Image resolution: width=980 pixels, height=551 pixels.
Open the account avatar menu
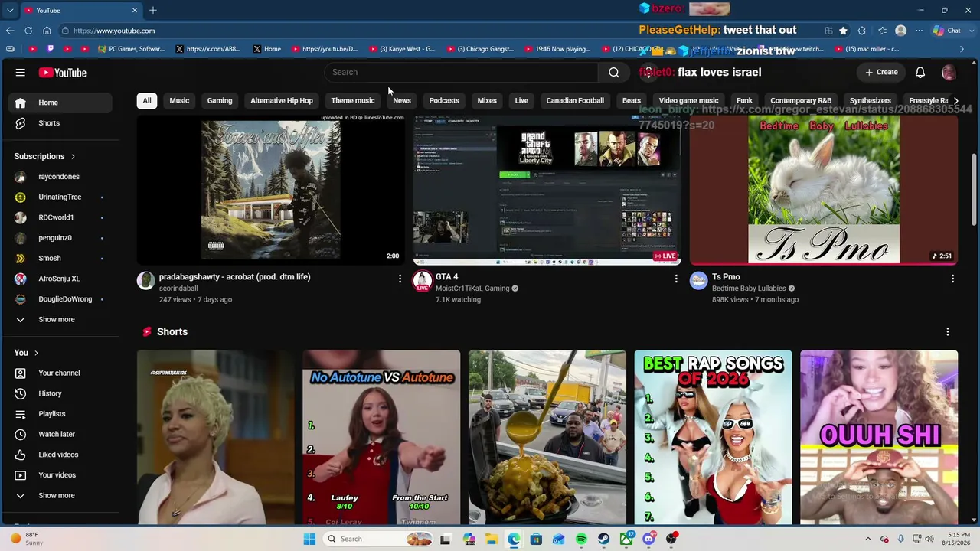pyautogui.click(x=949, y=72)
